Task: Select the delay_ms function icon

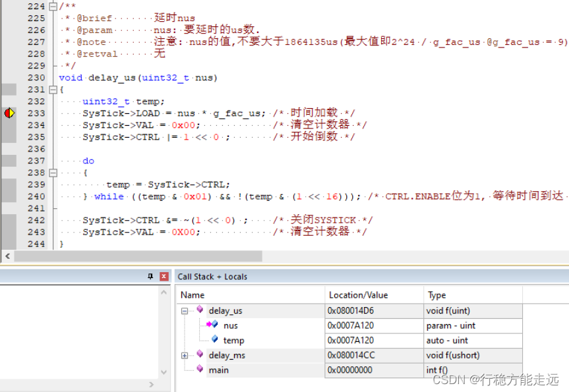Action: tap(200, 354)
